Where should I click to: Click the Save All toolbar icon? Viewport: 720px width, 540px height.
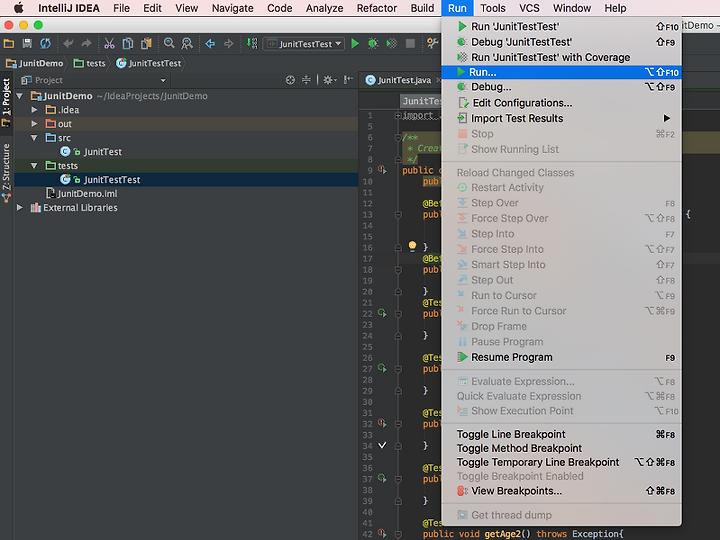point(27,44)
